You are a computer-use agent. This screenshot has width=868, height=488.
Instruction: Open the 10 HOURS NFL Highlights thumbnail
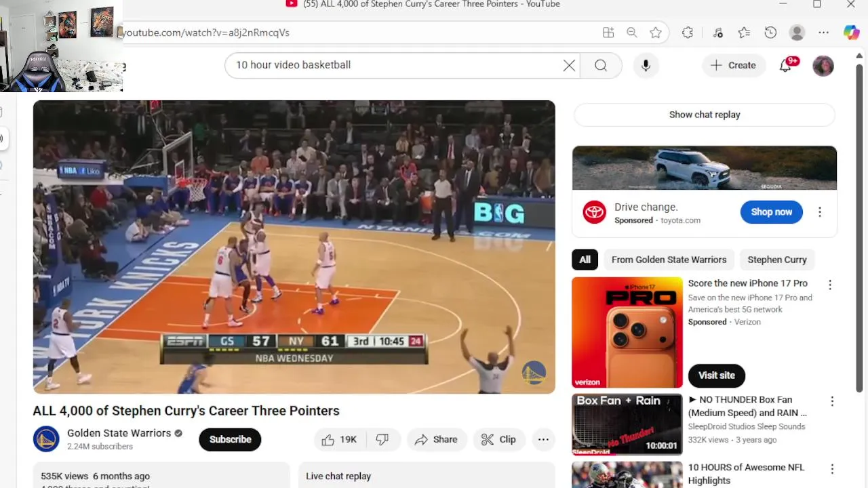pyautogui.click(x=627, y=474)
